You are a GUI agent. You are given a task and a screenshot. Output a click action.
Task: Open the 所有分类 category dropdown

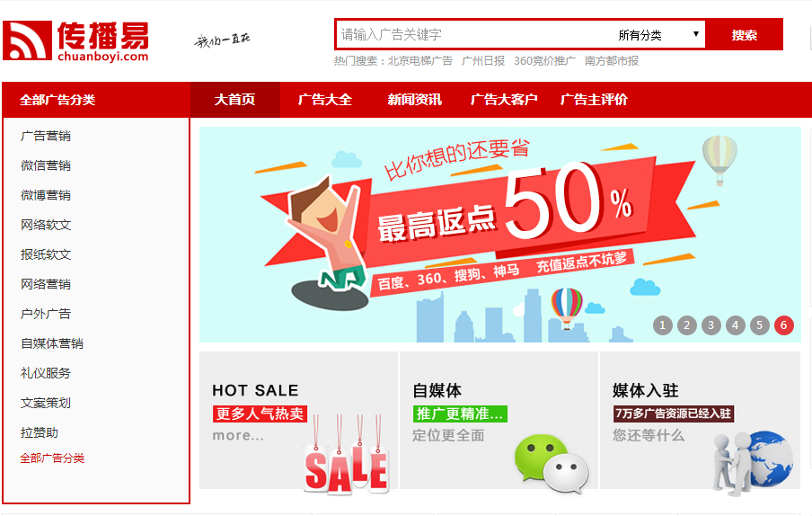(x=658, y=35)
